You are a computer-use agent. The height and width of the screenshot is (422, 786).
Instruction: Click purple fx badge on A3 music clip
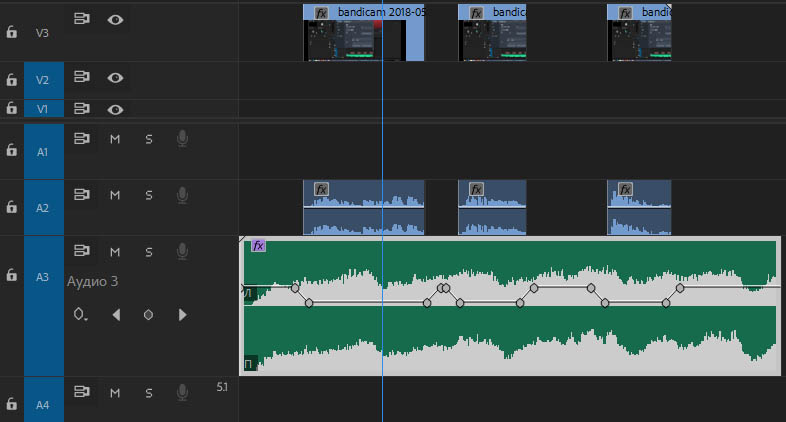tap(258, 246)
